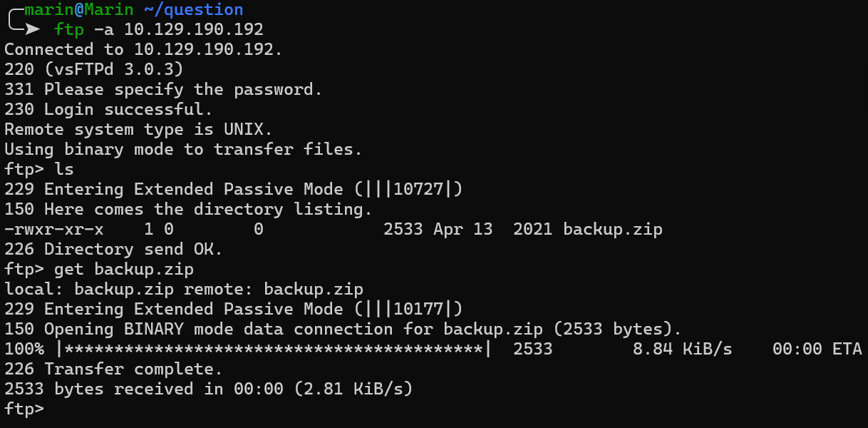Select the vsFTPd 3.0.3 version banner
The height and width of the screenshot is (428, 868).
click(113, 69)
